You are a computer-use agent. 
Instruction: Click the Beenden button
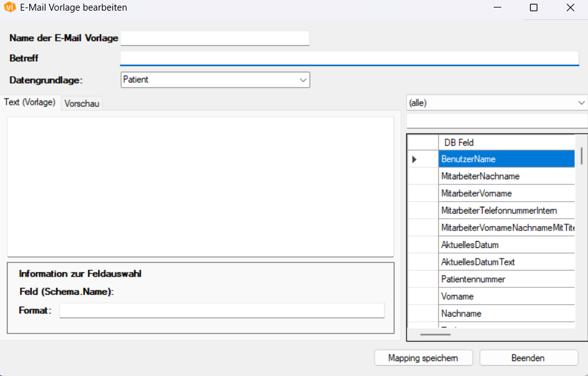pos(528,358)
